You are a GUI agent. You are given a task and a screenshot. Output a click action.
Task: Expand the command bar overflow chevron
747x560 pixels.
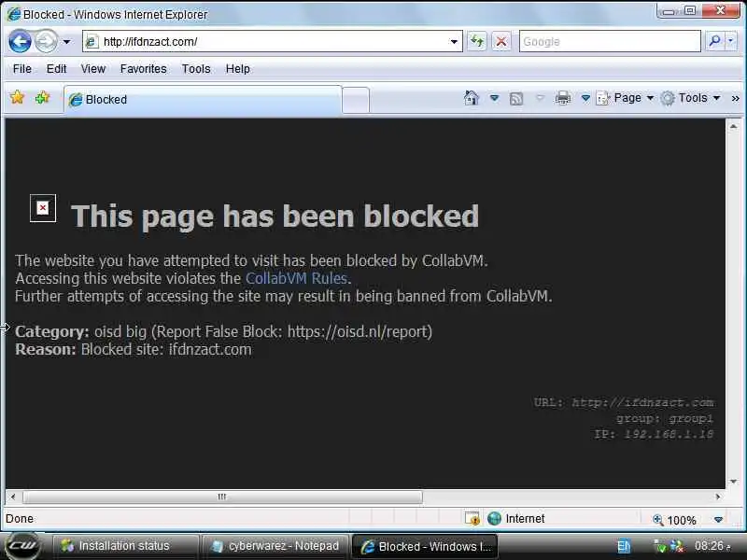[735, 98]
